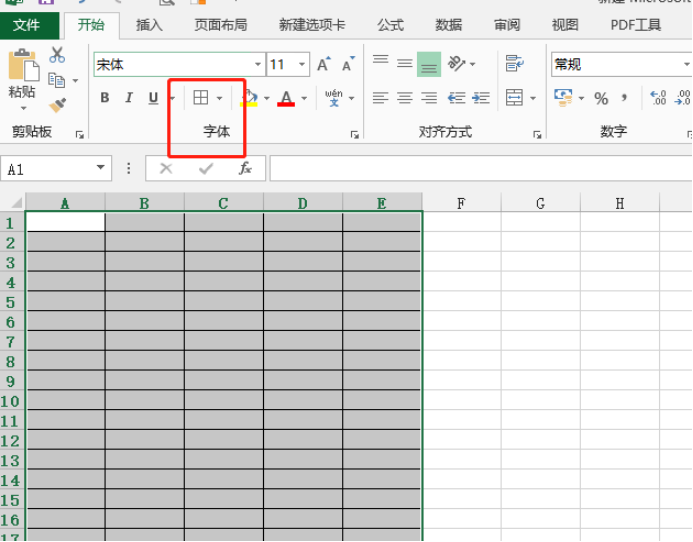Center text horizontally
693x542 pixels.
pos(404,98)
